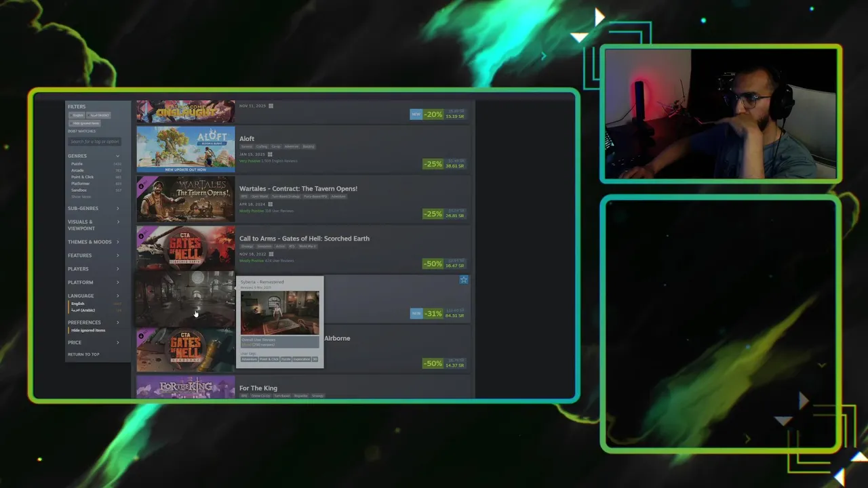This screenshot has width=868, height=488.
Task: Click Scorched Earth's -50% discount block
Action: (444, 264)
